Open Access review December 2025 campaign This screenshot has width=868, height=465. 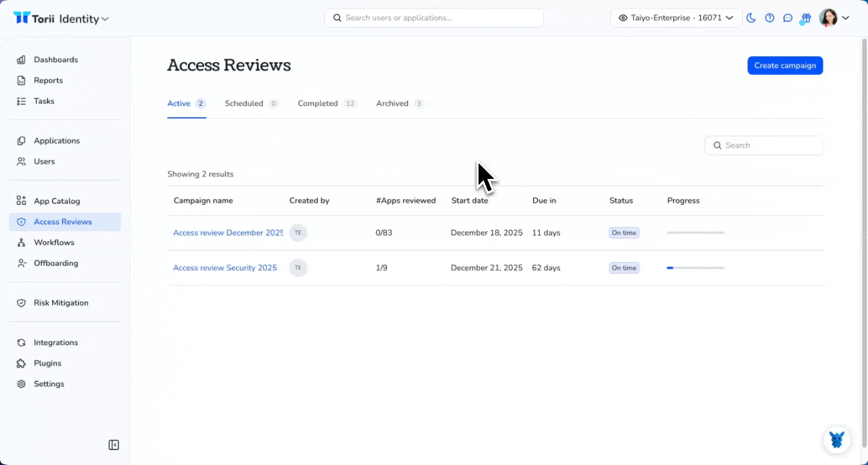pos(228,232)
